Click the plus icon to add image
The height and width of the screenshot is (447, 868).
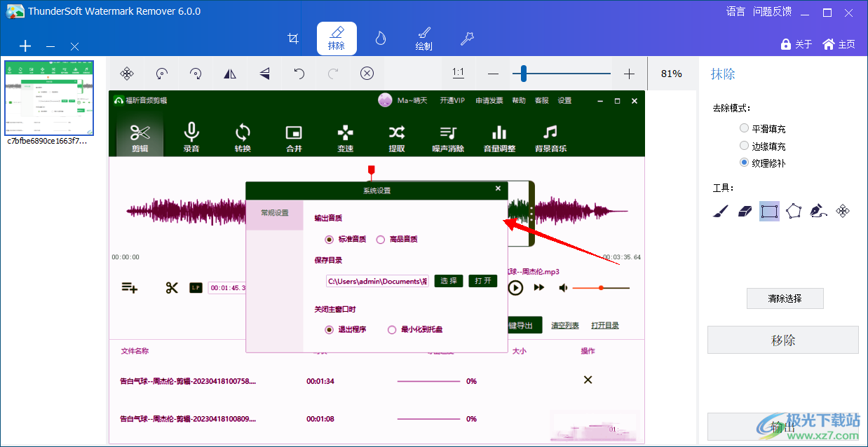pyautogui.click(x=25, y=46)
